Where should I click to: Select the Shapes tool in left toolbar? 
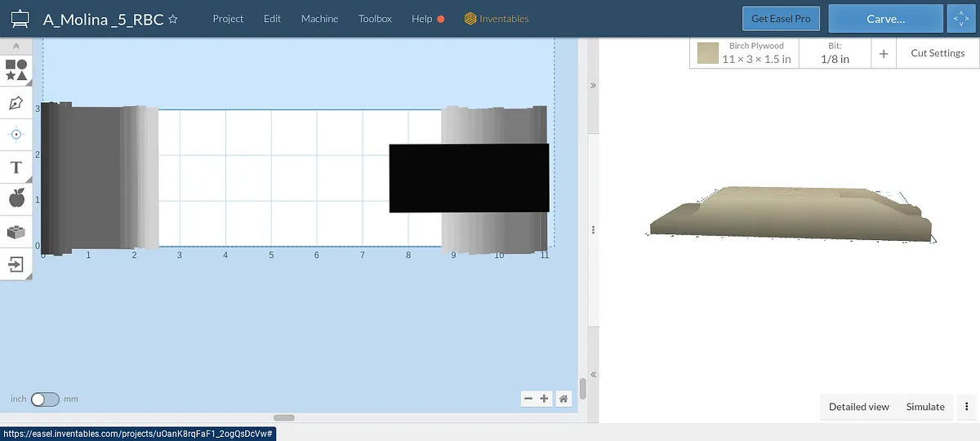click(16, 69)
